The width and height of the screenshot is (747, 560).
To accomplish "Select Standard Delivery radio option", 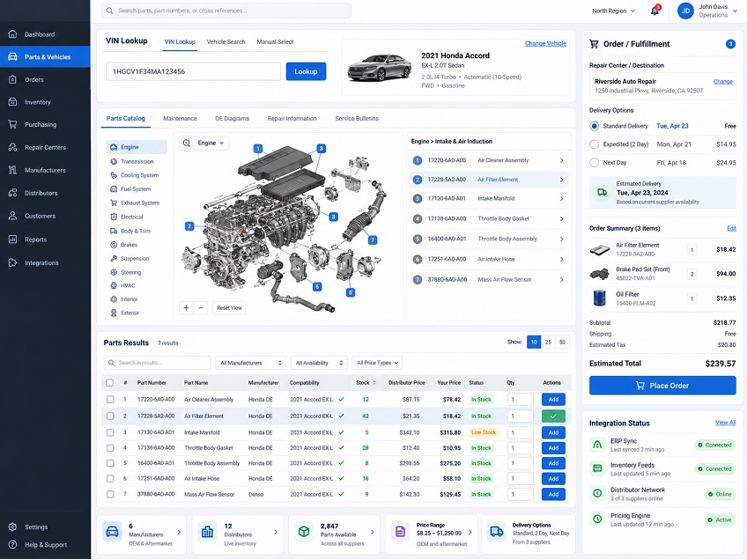I will [594, 126].
